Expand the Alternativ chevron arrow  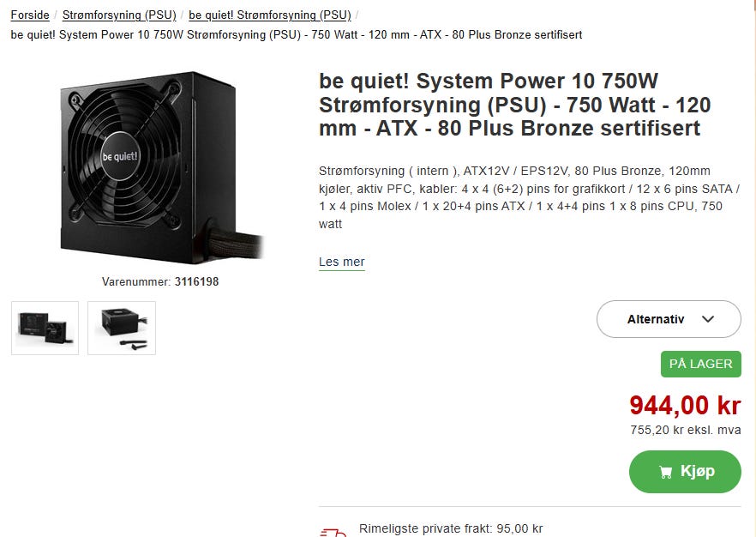[x=708, y=319]
